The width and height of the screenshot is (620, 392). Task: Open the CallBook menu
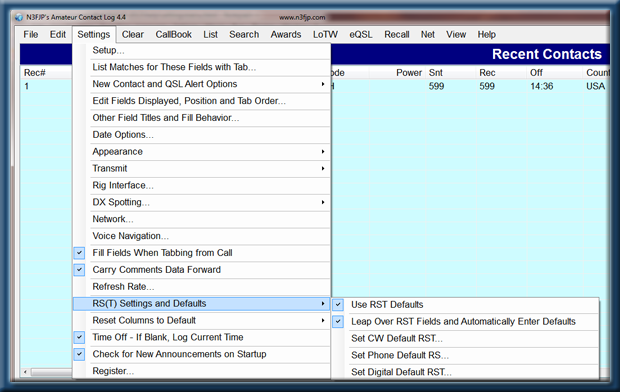pyautogui.click(x=173, y=34)
